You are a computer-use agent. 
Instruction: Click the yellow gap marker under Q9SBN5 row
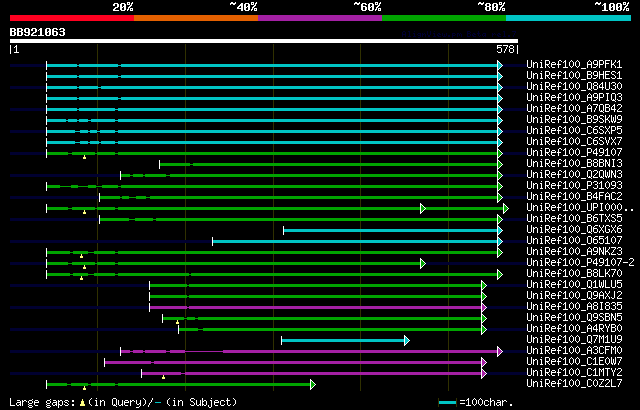pyautogui.click(x=178, y=322)
